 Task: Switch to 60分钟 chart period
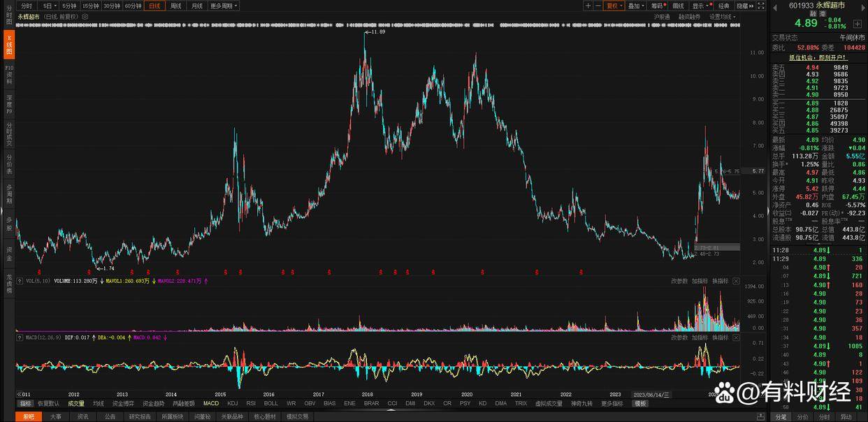point(133,6)
